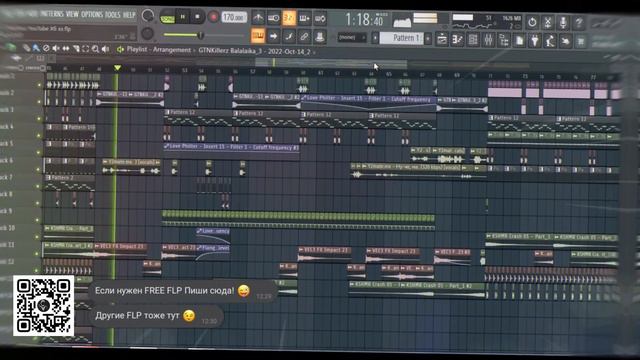
Task: Expand arrow after GTNKillerz Balalaika_3 title
Action: tap(313, 52)
